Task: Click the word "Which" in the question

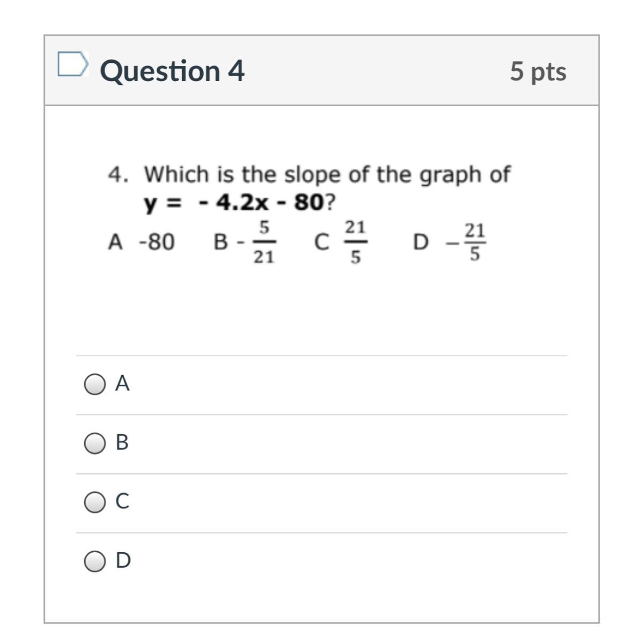Action: 176,175
